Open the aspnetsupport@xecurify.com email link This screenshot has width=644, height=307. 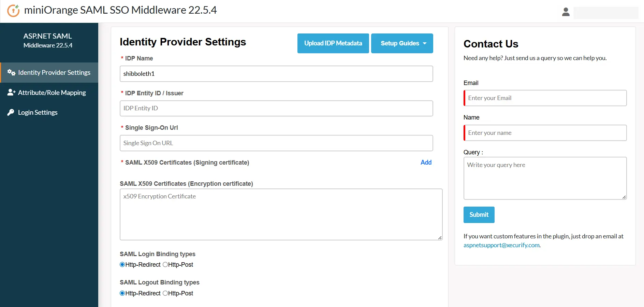pos(501,245)
